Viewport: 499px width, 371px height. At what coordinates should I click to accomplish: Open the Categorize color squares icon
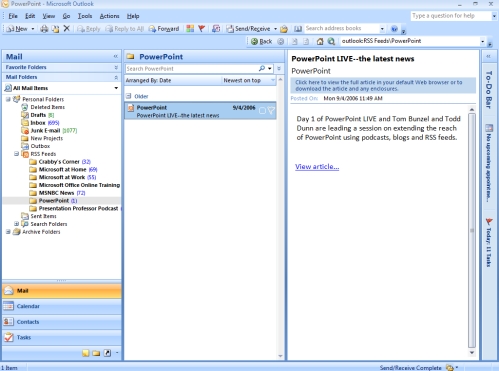pos(190,29)
